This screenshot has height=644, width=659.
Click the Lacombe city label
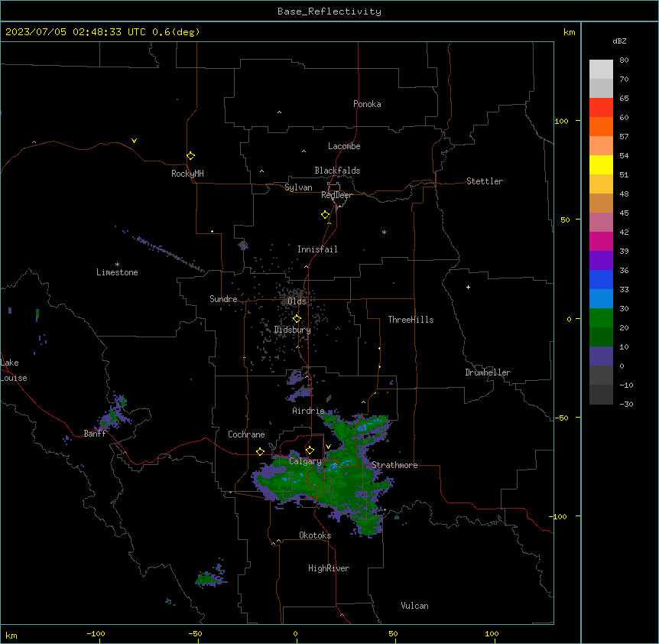click(344, 146)
